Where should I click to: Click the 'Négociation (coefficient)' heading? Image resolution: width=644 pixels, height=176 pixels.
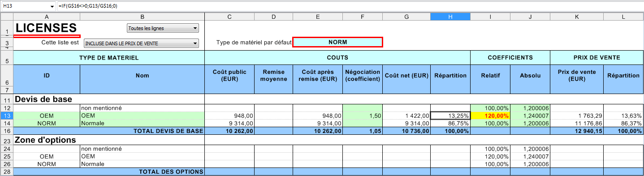[363, 76]
